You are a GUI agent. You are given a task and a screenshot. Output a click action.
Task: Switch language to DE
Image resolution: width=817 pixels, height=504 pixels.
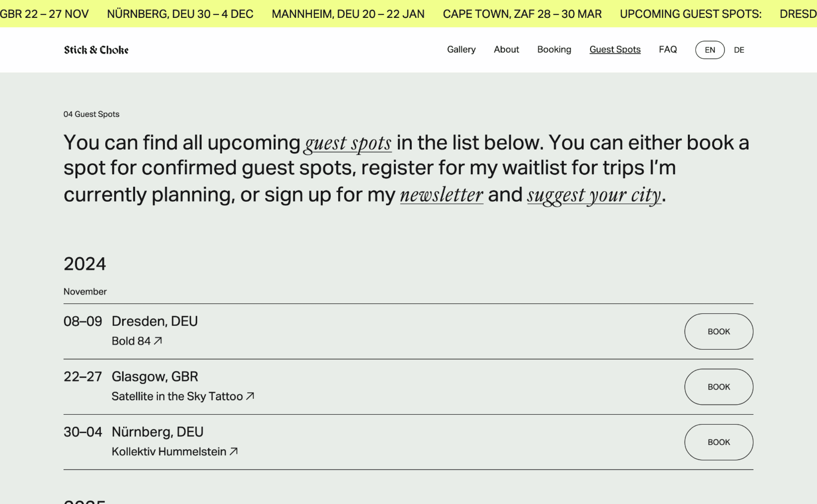739,50
